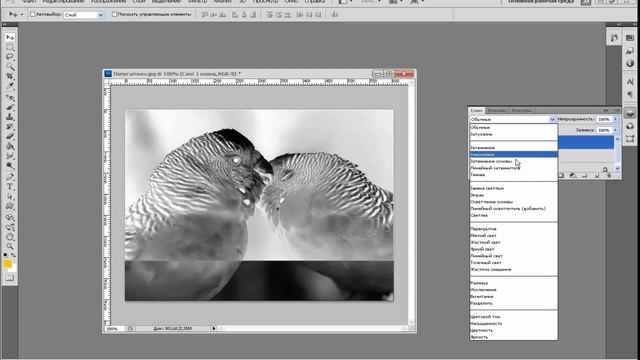Select the Eraser tool

click(10, 137)
